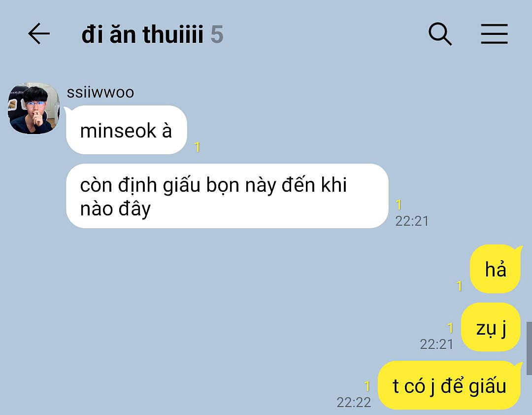
Task: Open the hamburger menu icon
Action: [x=495, y=34]
